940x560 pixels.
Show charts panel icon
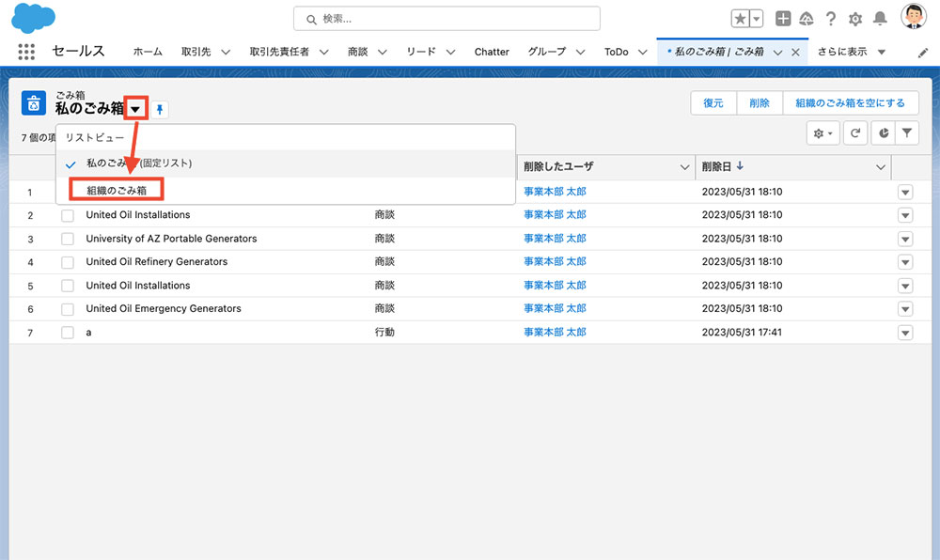click(x=883, y=133)
